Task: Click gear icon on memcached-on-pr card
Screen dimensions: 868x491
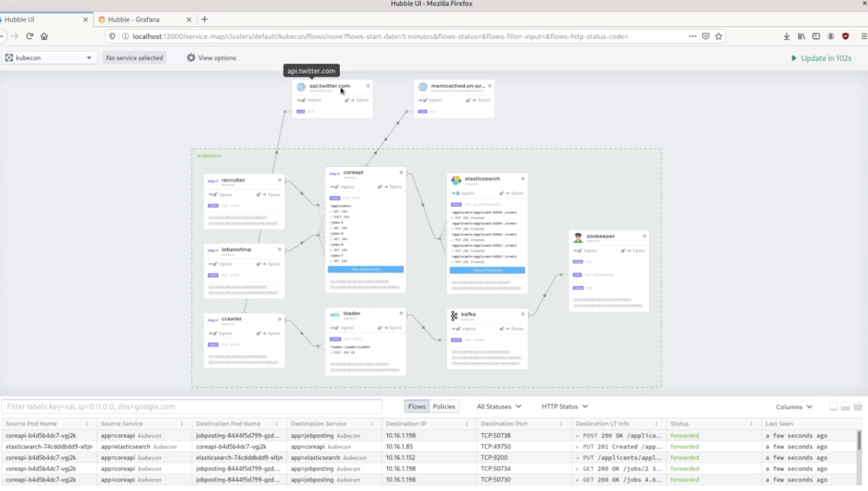Action: point(490,86)
